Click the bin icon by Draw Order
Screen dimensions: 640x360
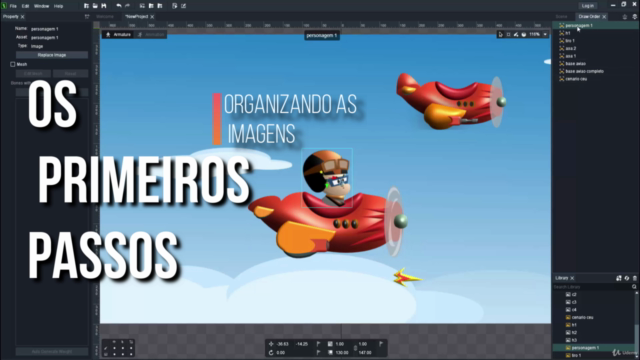(x=625, y=17)
